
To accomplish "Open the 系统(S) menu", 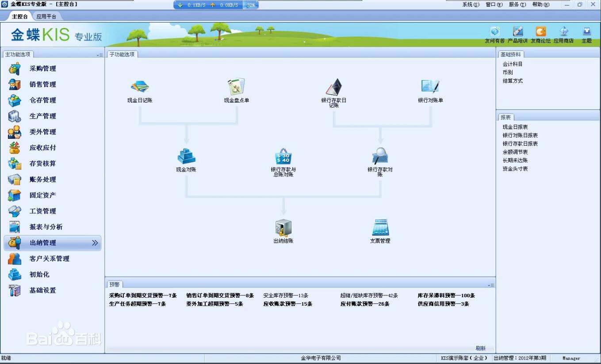I will pyautogui.click(x=471, y=4).
